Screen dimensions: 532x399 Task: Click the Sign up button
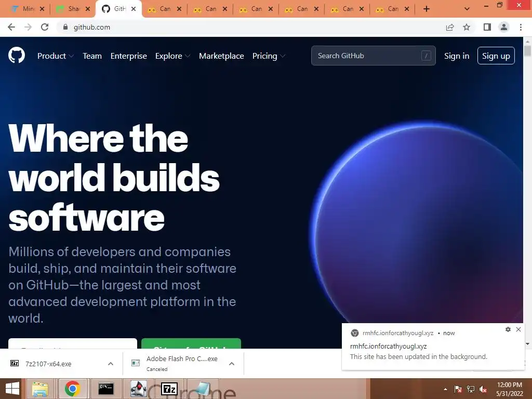496,56
